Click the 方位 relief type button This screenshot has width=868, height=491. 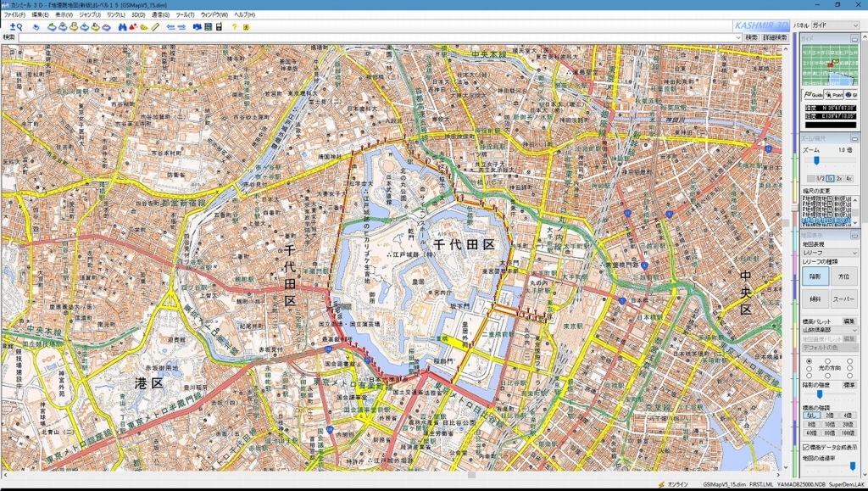[843, 276]
